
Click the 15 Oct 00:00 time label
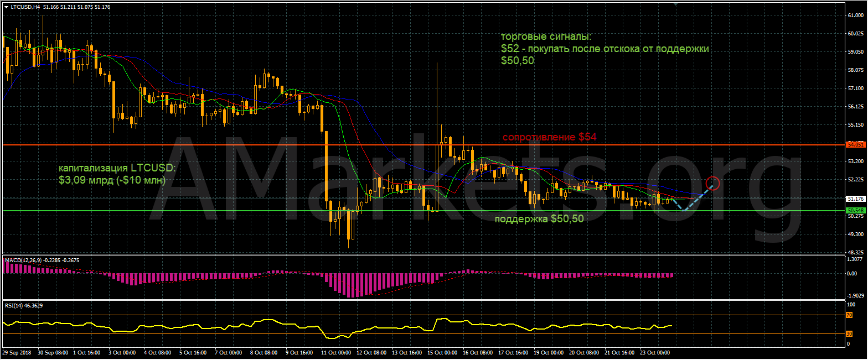pos(441,352)
